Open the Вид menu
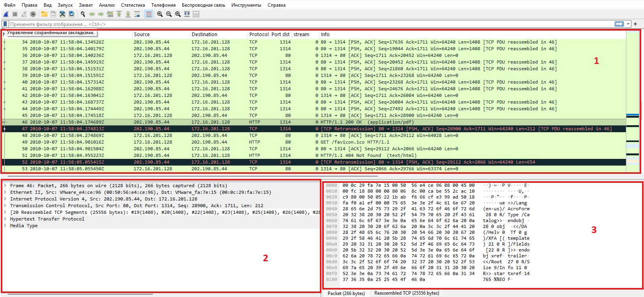The height and width of the screenshot is (297, 644). (x=48, y=5)
